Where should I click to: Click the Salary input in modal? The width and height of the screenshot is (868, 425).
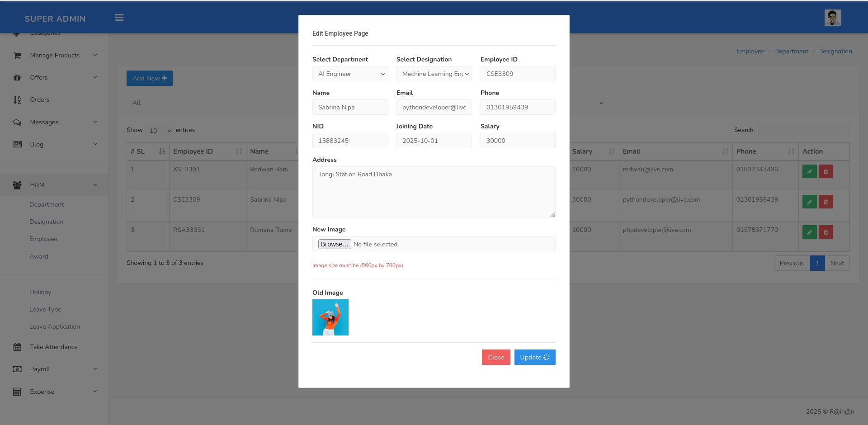click(518, 141)
